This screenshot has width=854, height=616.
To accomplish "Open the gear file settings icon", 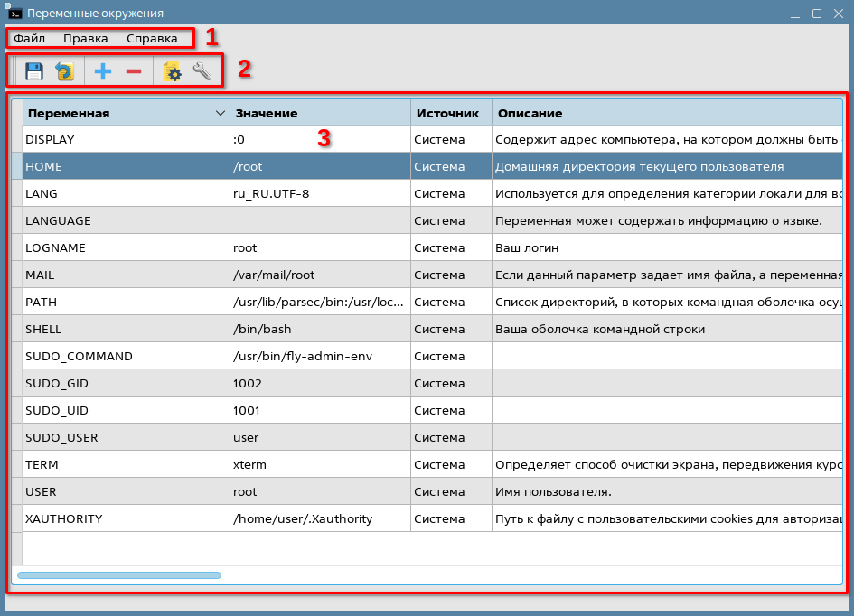I will pos(172,71).
